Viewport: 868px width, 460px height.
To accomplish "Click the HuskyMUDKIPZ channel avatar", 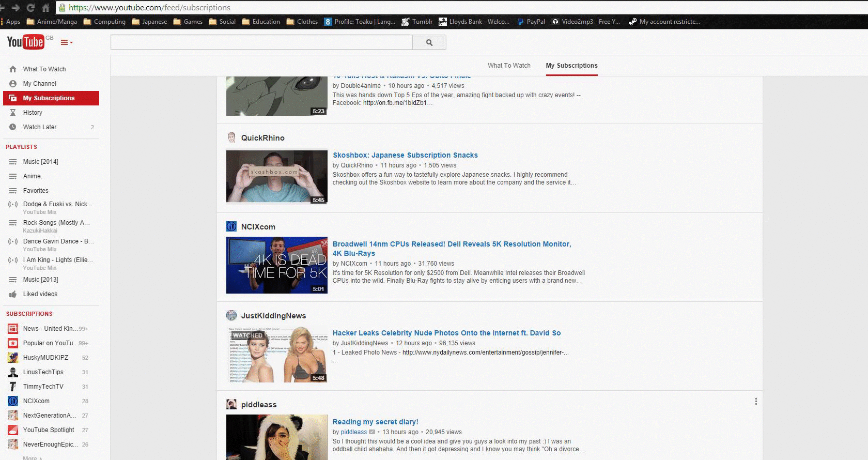I will (x=13, y=358).
